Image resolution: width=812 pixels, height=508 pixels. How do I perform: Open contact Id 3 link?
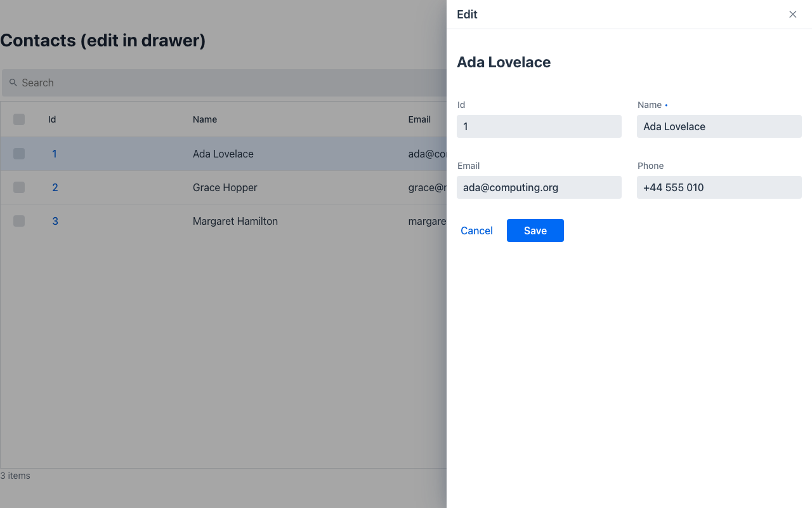pos(55,221)
